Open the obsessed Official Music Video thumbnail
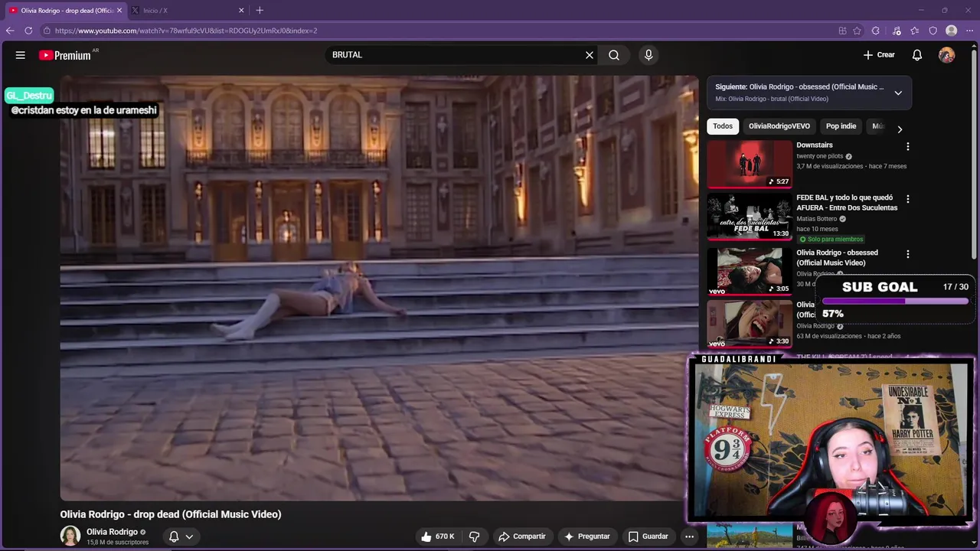 750,271
